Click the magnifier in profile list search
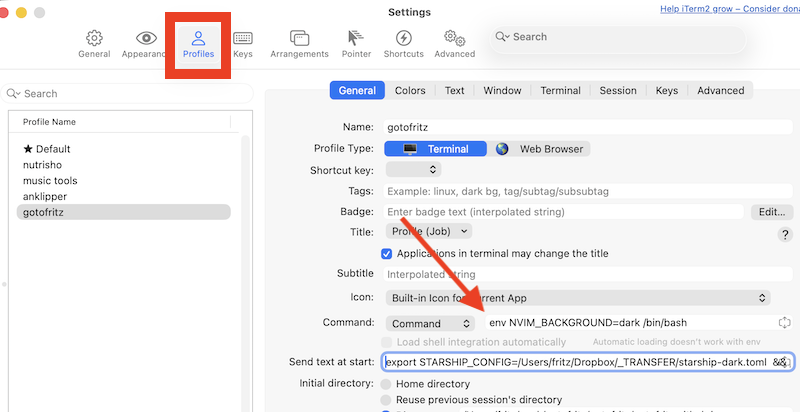The width and height of the screenshot is (800, 412). [14, 94]
